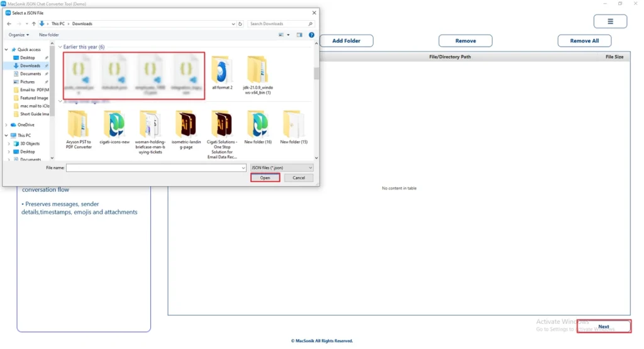Expand Desktop node under This PC

click(x=9, y=152)
